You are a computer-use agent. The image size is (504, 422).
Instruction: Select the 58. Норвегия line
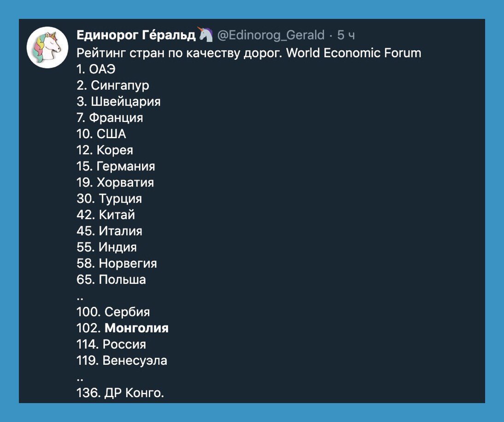click(x=117, y=263)
